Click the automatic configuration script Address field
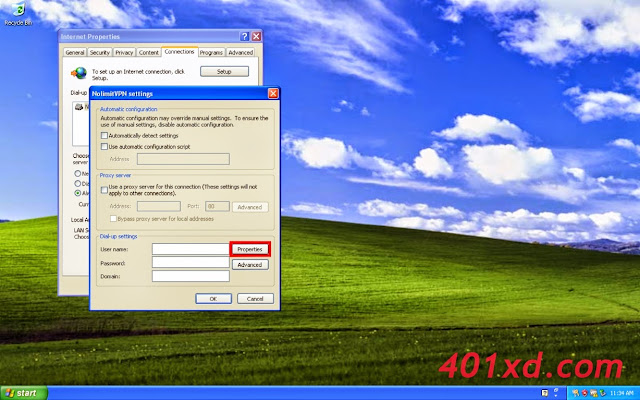 tap(183, 159)
